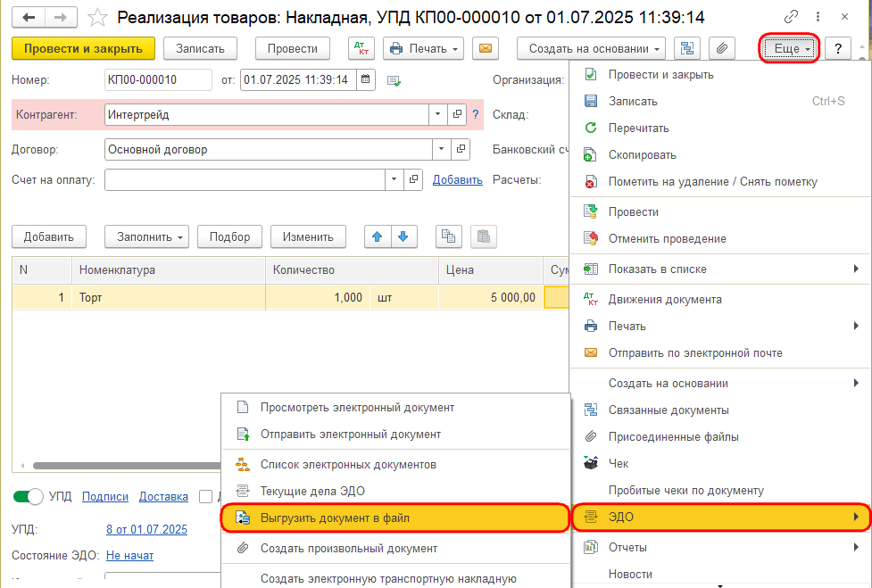Viewport: 872px width, 588px height.
Task: Open calendar picker for document date
Action: click(365, 79)
